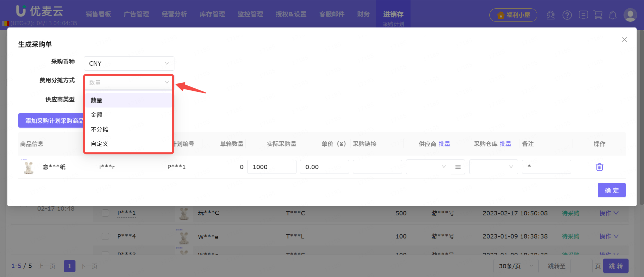Edit 单价 field showing 0.00
This screenshot has height=277, width=644.
324,167
